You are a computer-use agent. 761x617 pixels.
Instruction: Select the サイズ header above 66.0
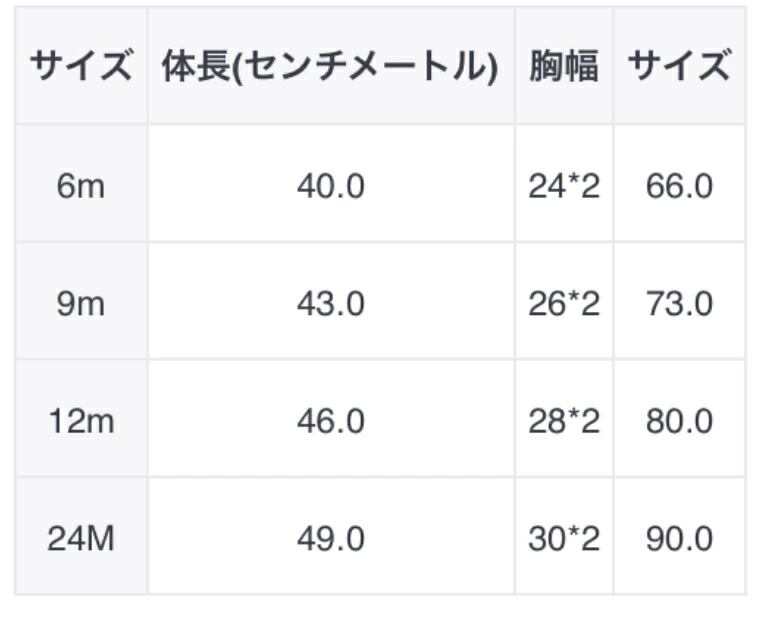679,67
